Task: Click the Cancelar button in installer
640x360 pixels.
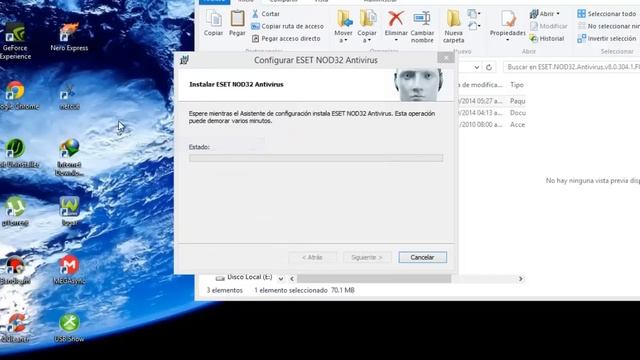Action: coord(422,258)
